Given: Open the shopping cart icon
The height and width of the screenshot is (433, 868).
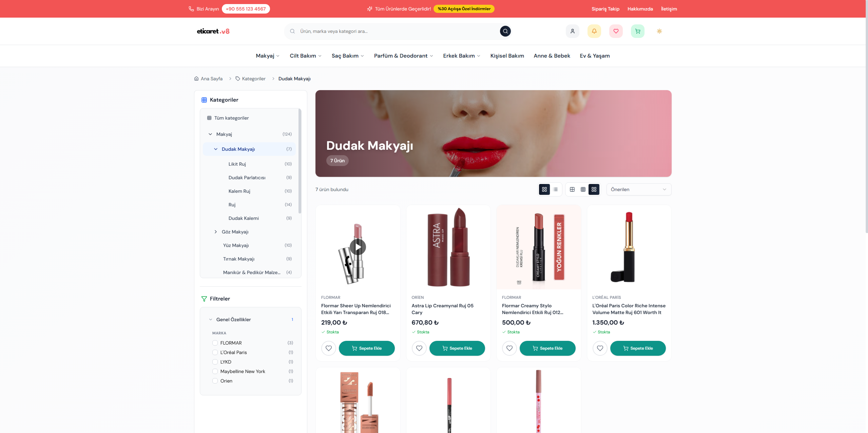Looking at the screenshot, I should point(637,31).
